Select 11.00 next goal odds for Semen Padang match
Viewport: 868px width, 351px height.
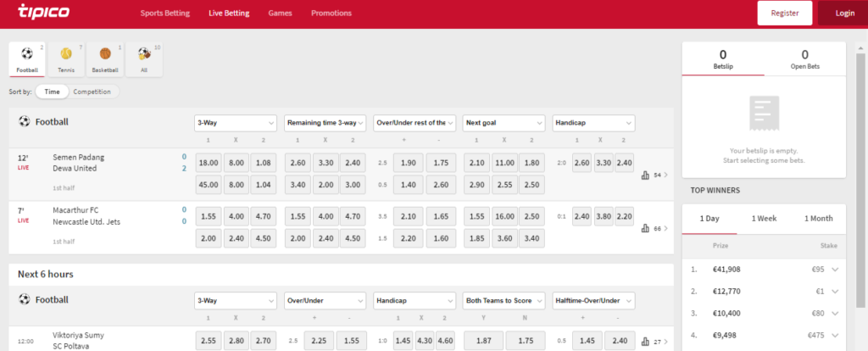tap(505, 163)
